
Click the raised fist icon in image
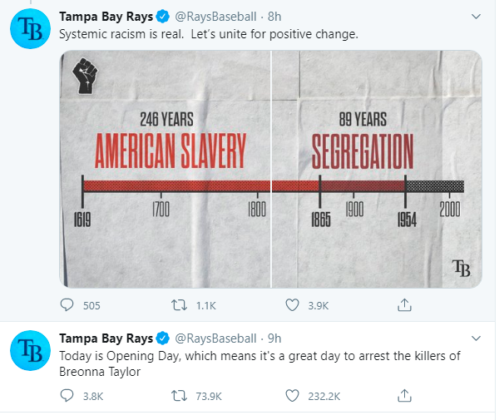[86, 76]
